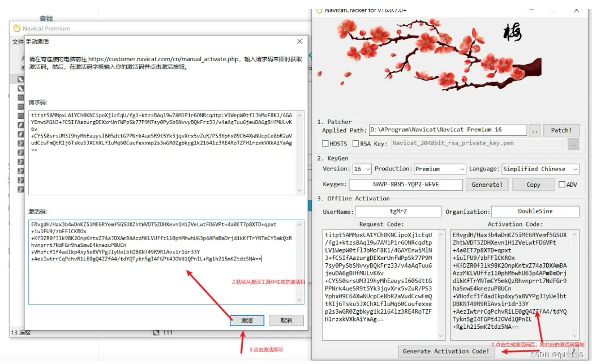
Task: Click the 取消 button in activation dialog
Action: pyautogui.click(x=286, y=320)
